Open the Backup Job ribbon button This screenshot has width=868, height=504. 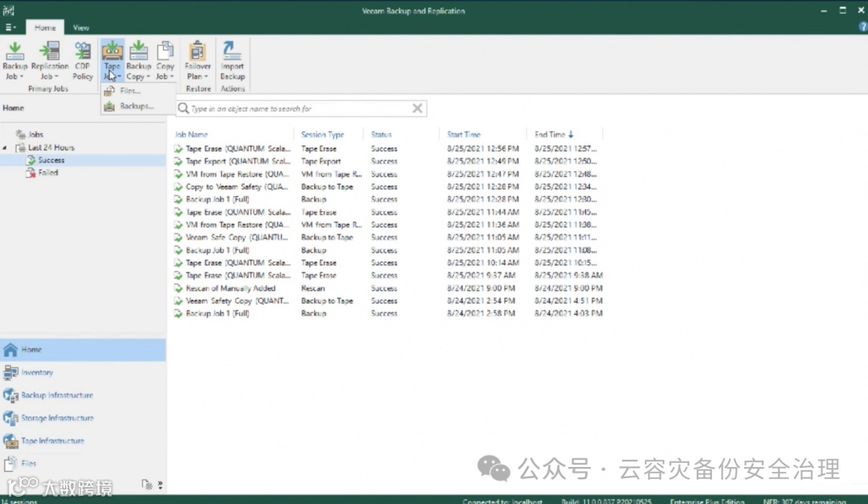15,60
